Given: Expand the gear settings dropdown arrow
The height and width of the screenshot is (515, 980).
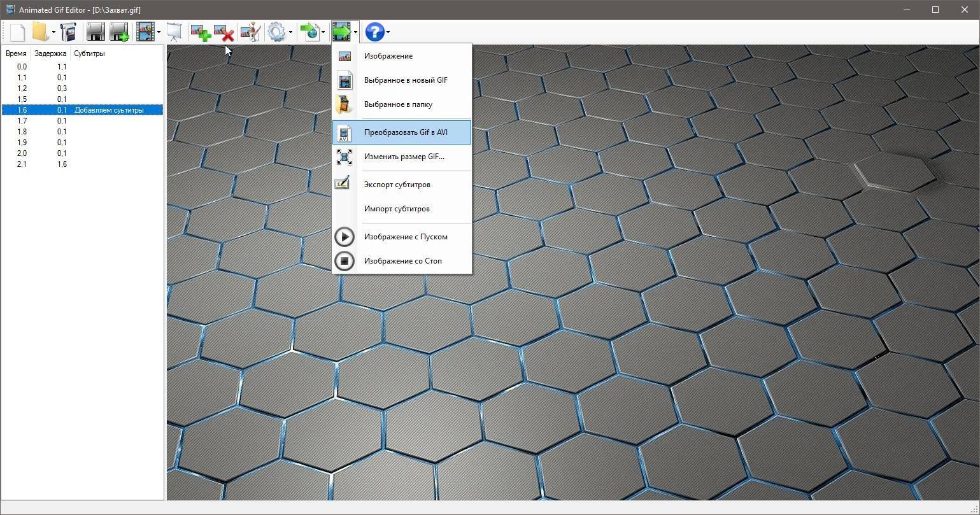Looking at the screenshot, I should (290, 32).
